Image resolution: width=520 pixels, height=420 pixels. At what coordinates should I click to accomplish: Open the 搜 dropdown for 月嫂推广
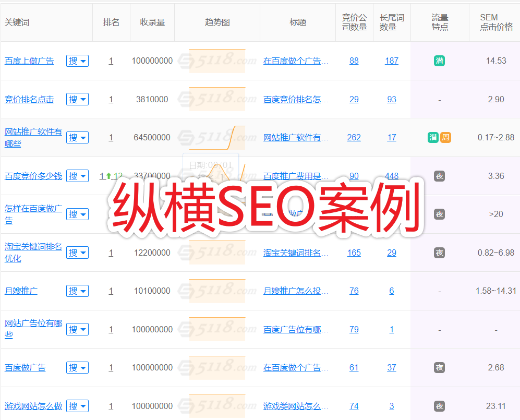77,291
